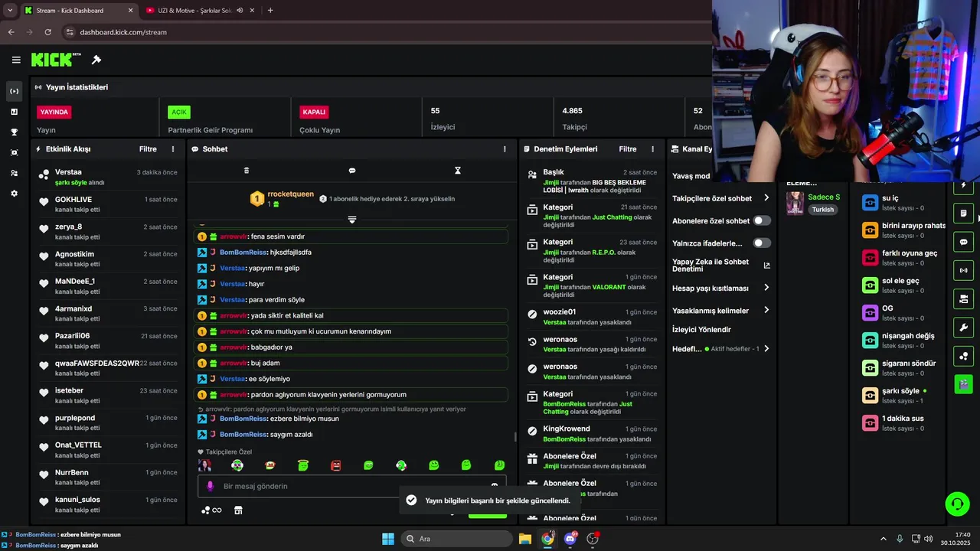The width and height of the screenshot is (980, 551).
Task: Click the YAYINDA live status badge
Action: click(x=54, y=112)
